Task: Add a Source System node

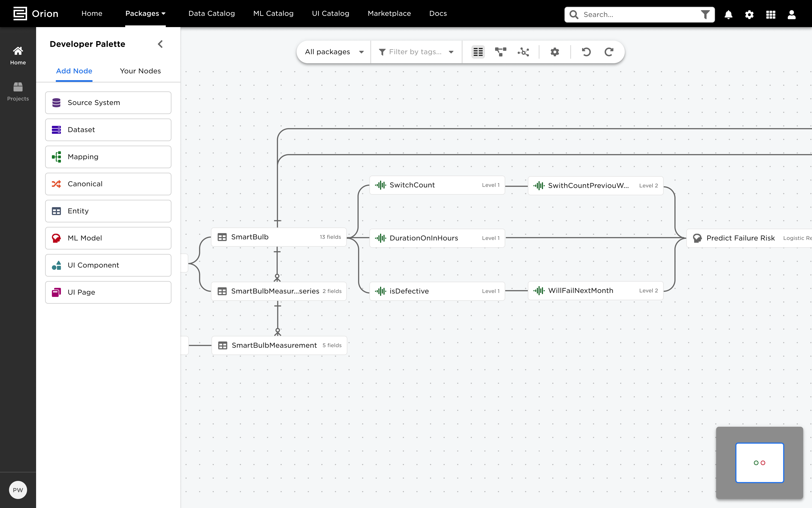Action: pos(108,103)
